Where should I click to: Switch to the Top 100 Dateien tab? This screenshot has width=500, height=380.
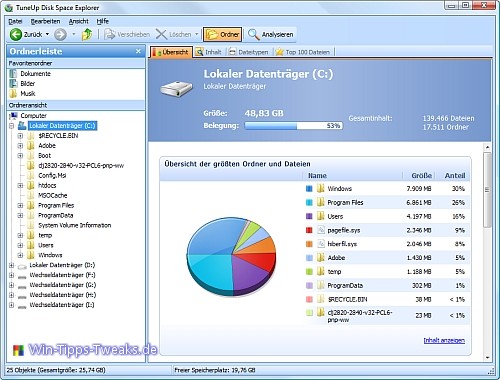coord(303,52)
